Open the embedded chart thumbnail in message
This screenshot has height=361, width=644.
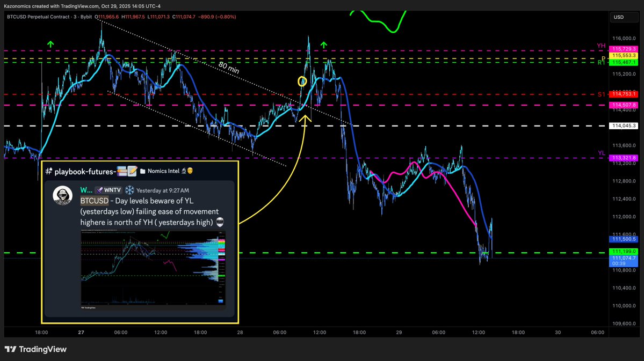[x=153, y=270]
